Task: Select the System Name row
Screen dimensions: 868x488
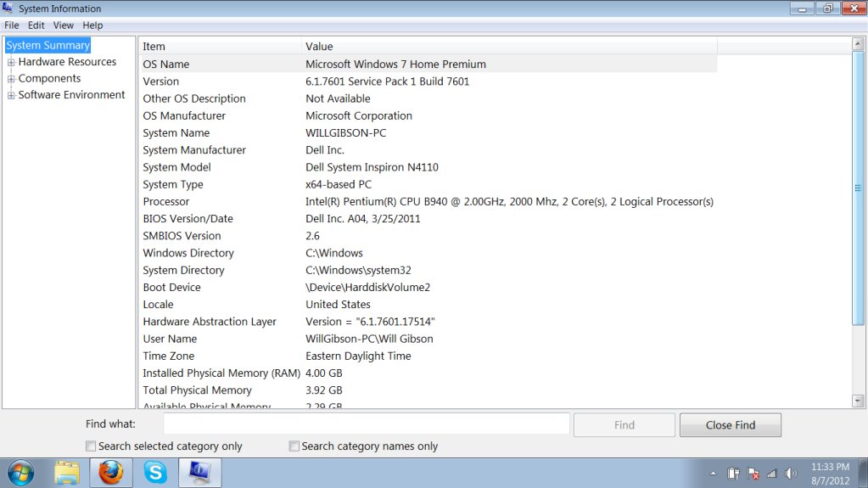Action: point(429,133)
